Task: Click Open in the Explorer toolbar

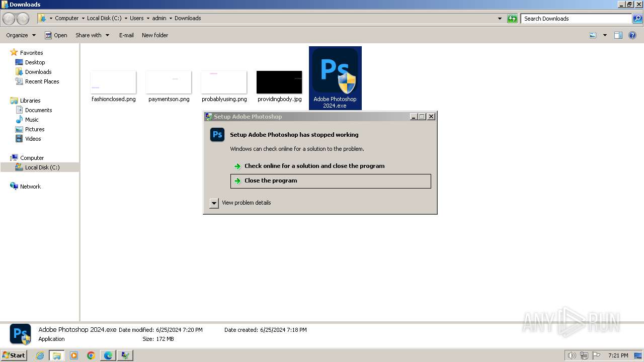Action: coord(56,35)
